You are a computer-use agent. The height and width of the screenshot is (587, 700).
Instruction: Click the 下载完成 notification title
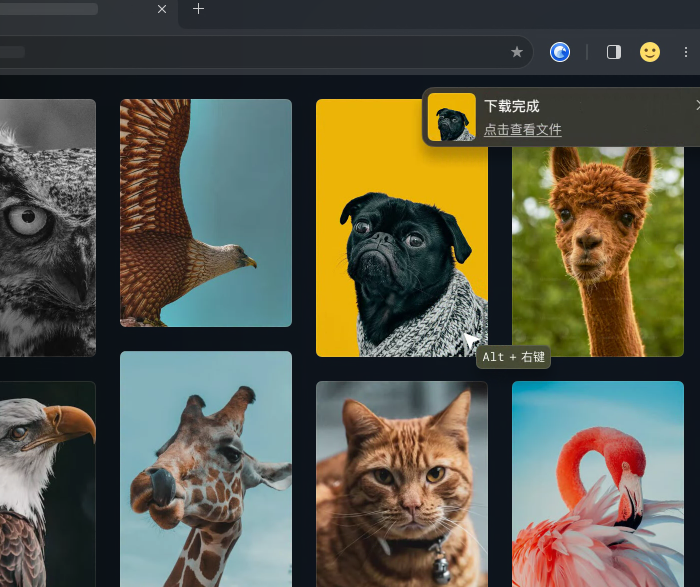tap(512, 106)
